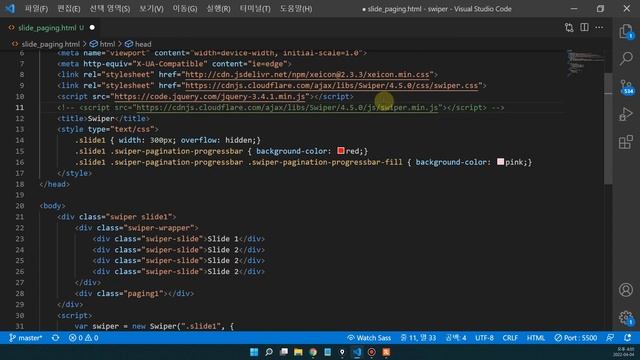Image resolution: width=640 pixels, height=360 pixels.
Task: Click the Watch Sass eye status item
Action: pos(369,338)
